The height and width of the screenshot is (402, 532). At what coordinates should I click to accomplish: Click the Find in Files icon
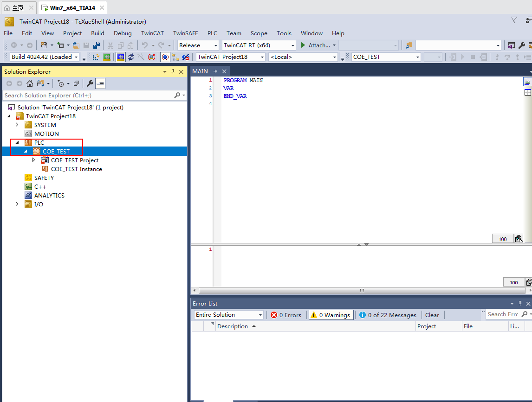[409, 45]
